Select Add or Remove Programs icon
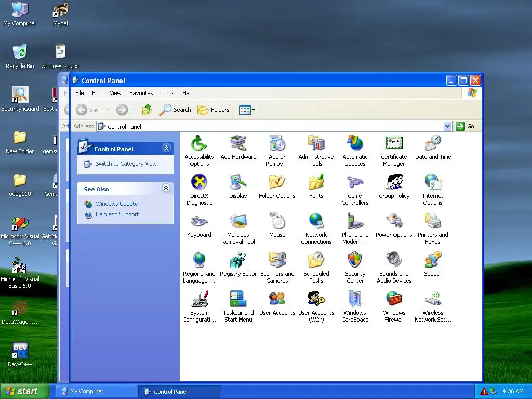This screenshot has height=399, width=532. point(277,143)
